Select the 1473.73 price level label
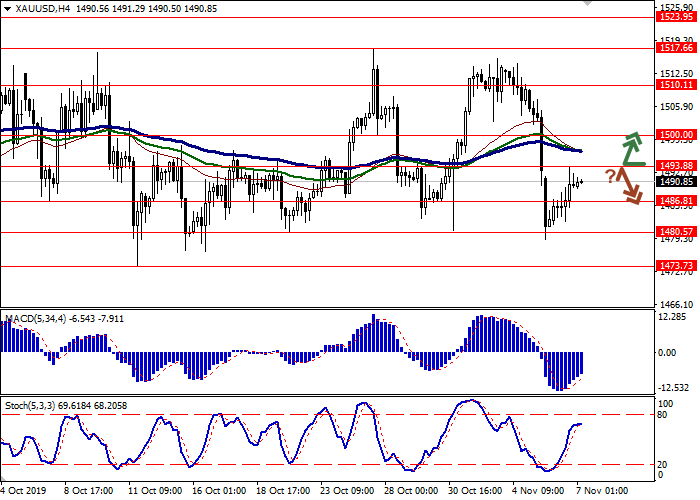This screenshot has width=700, height=500. pos(676,266)
